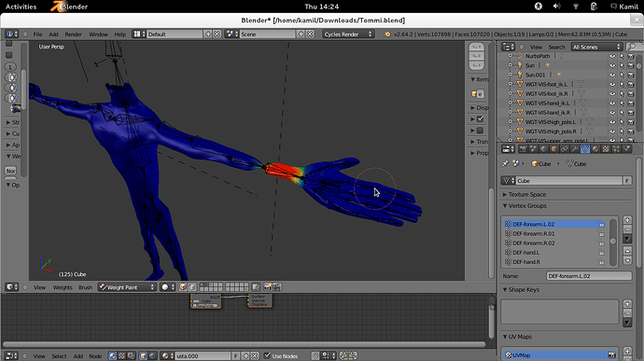Expand NurbsPath tree item in outliner
Viewport: 644px width, 361px height.
(511, 56)
